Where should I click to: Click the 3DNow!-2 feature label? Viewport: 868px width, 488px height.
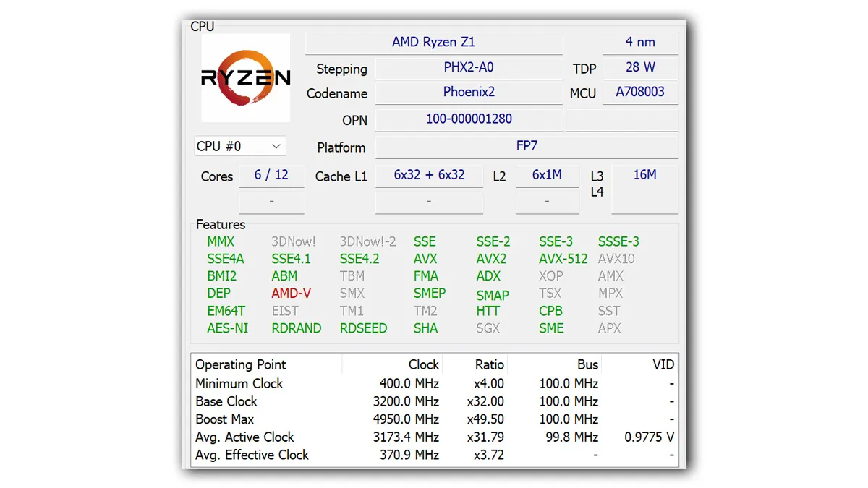pos(368,242)
